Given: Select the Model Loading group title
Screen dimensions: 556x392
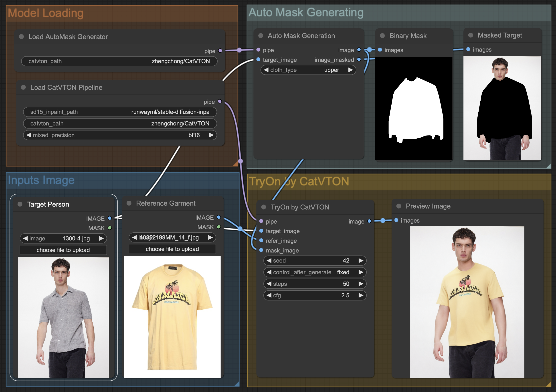Looking at the screenshot, I should pyautogui.click(x=46, y=13).
